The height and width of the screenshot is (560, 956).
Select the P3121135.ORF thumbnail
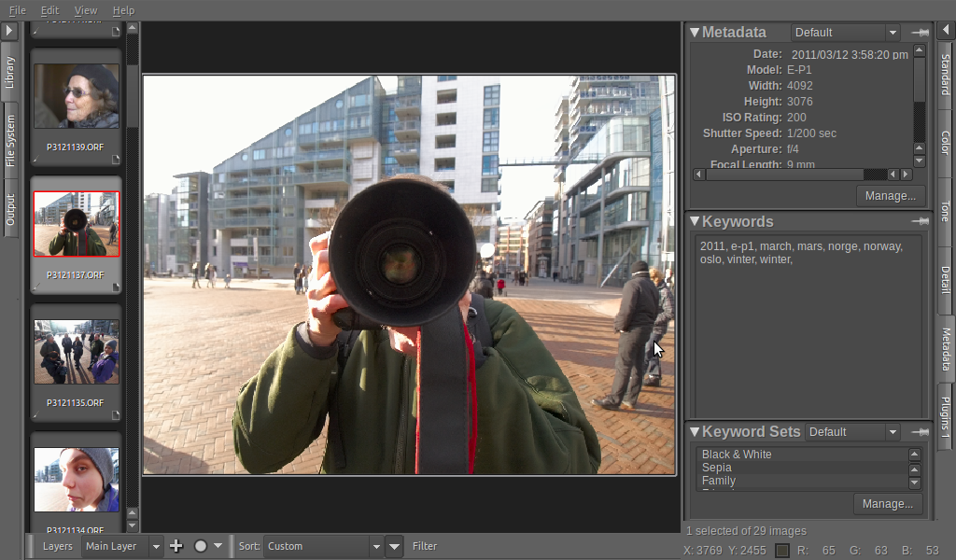[x=77, y=352]
